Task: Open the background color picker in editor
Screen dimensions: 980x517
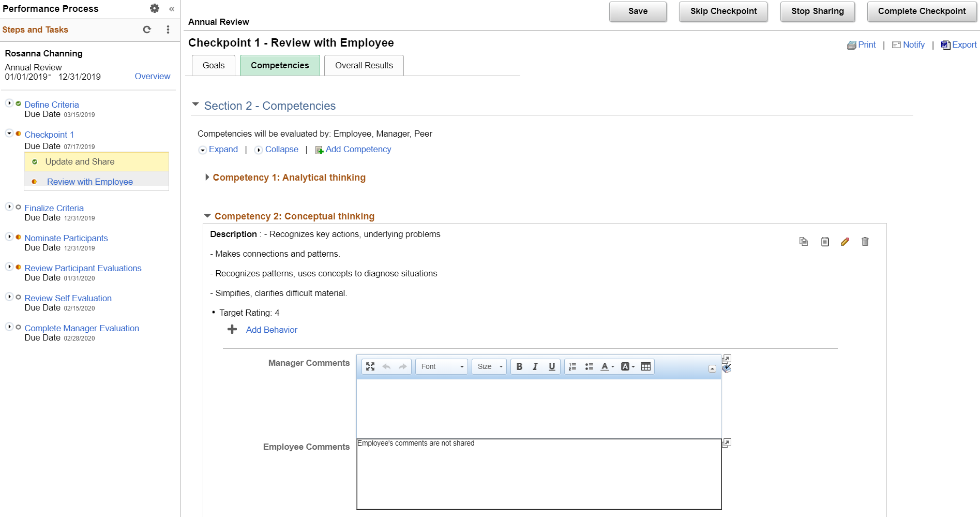Action: point(628,366)
